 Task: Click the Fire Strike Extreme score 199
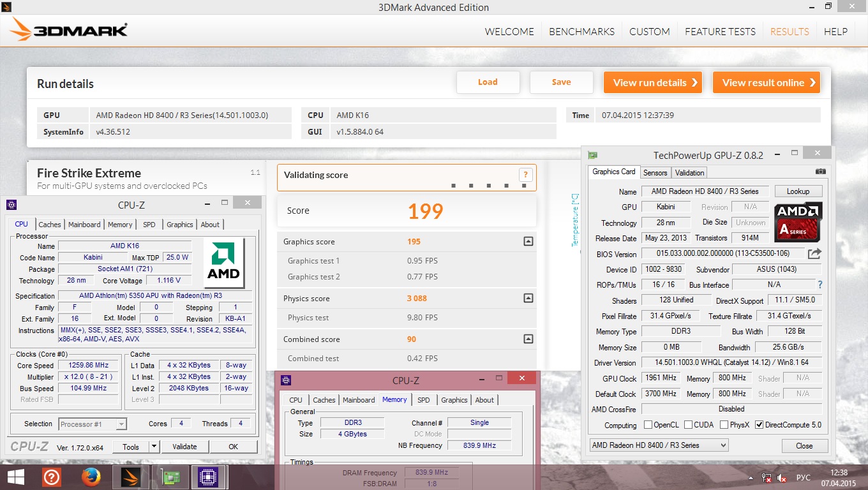pyautogui.click(x=425, y=211)
